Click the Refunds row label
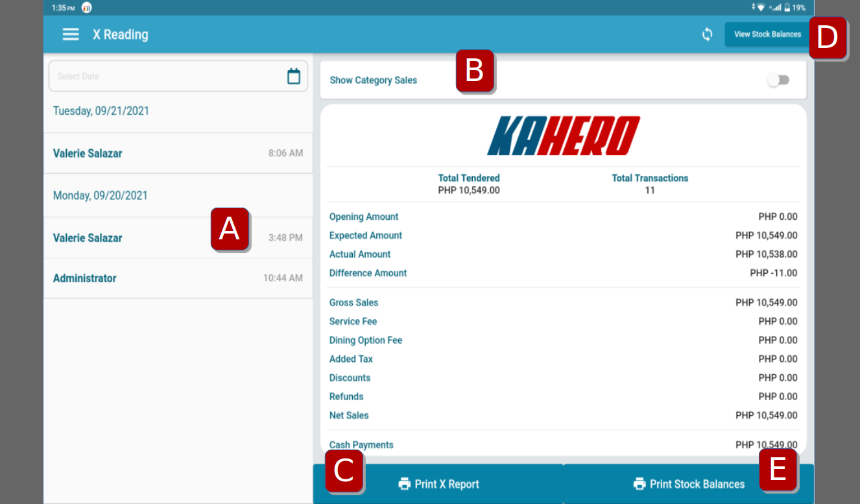Viewport: 860px width, 504px height. 346,396
